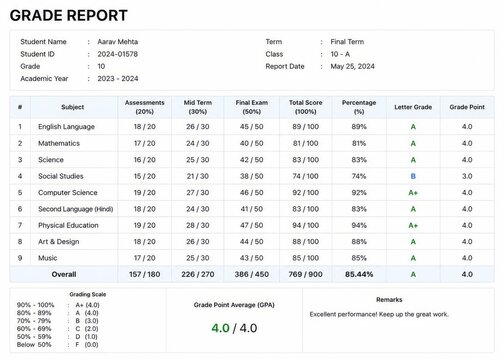
Task: Click Computer Science mid term 27 / 30
Action: pos(198,193)
